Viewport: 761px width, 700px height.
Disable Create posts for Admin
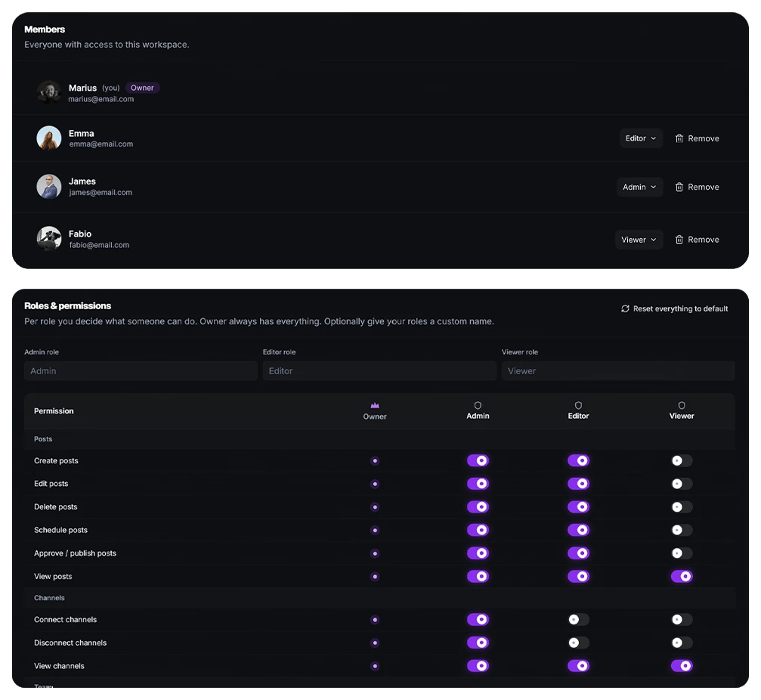coord(478,460)
